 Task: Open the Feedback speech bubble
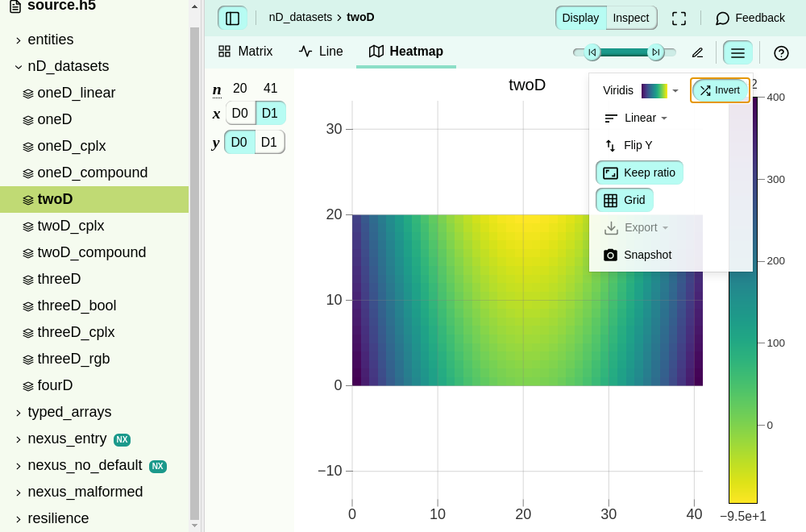click(x=750, y=18)
